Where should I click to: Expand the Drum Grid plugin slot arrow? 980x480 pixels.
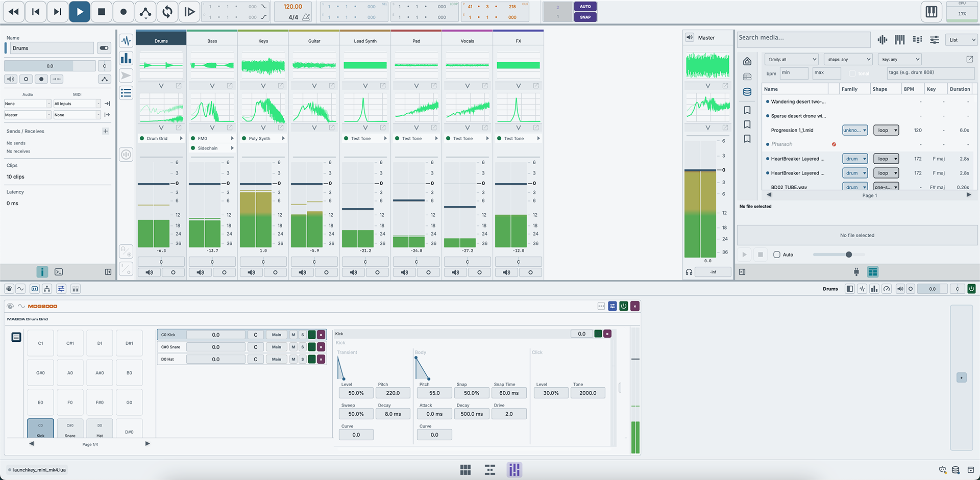point(181,138)
